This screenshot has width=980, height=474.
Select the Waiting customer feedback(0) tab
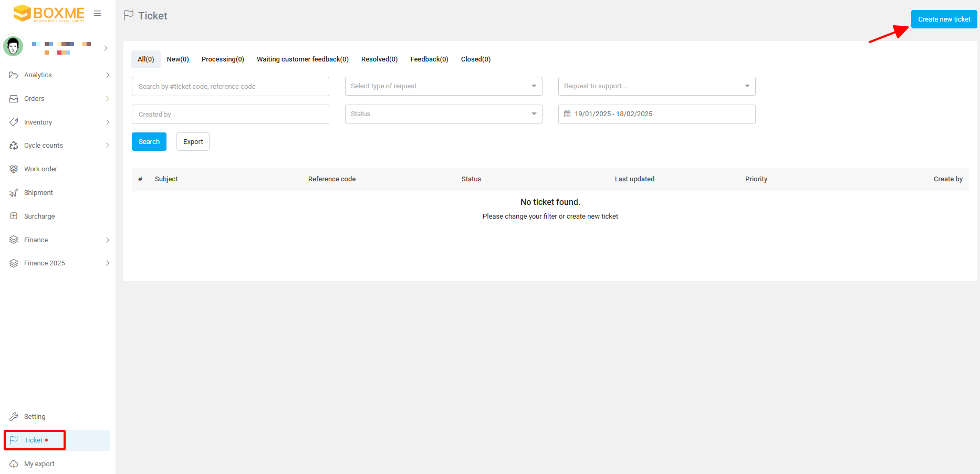pyautogui.click(x=303, y=59)
